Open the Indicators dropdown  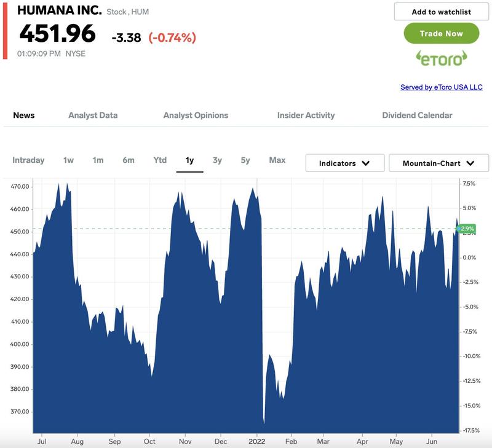(344, 163)
